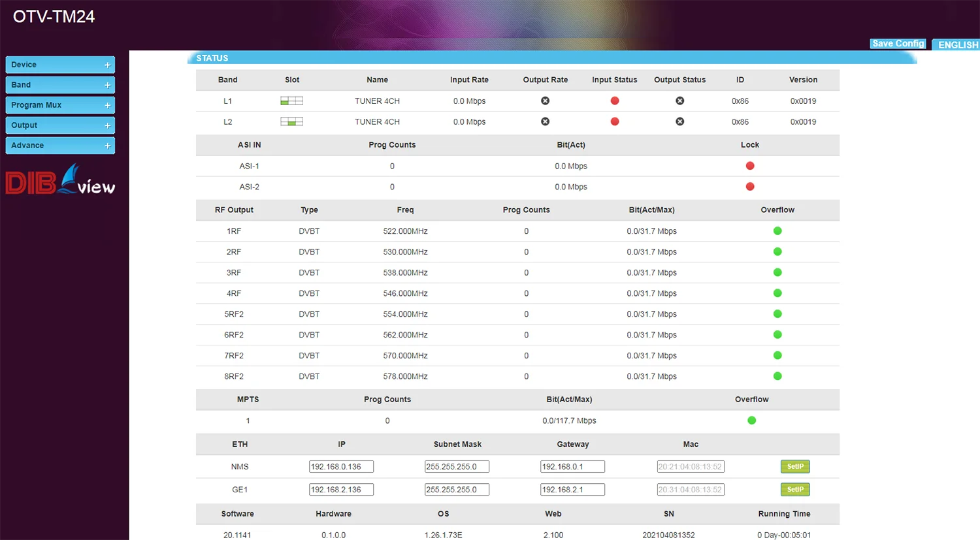Click the L1 red input status dot
The image size is (980, 540).
click(x=615, y=101)
